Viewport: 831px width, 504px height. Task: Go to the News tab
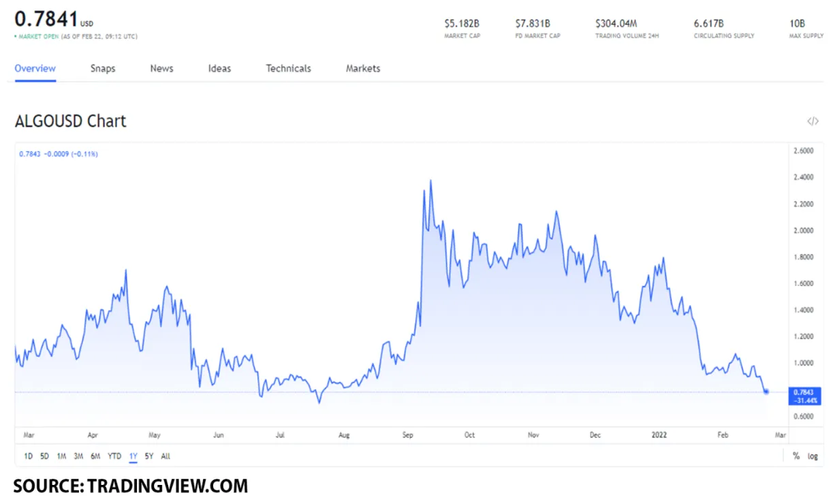pos(161,68)
